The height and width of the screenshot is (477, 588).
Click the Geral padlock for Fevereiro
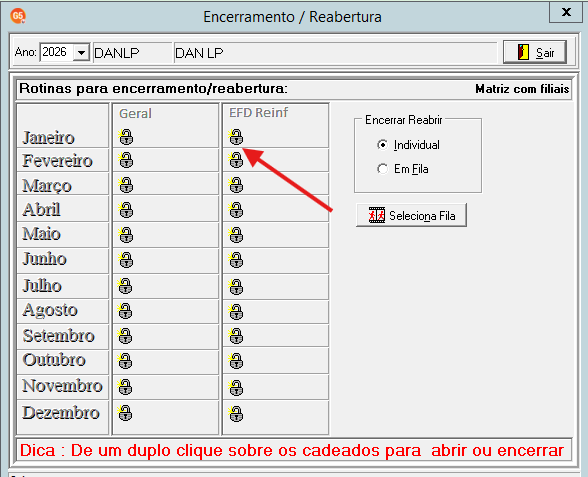126,160
